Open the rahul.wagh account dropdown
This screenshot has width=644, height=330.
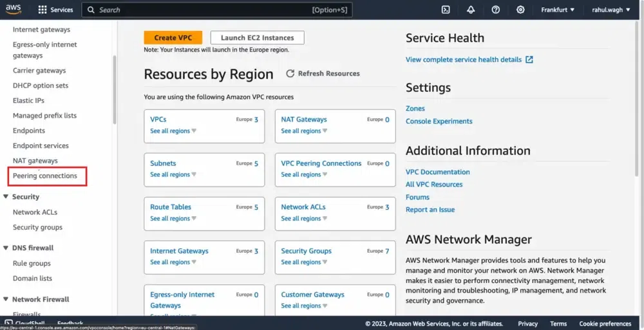[x=611, y=10]
